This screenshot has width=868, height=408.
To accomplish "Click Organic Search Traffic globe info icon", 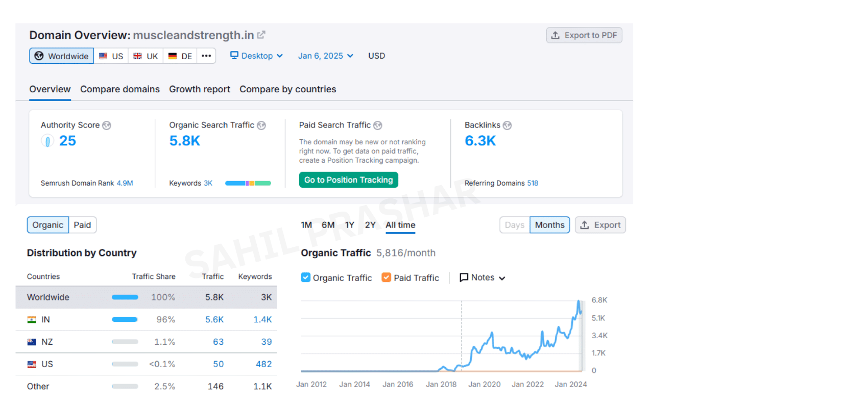I will [261, 125].
